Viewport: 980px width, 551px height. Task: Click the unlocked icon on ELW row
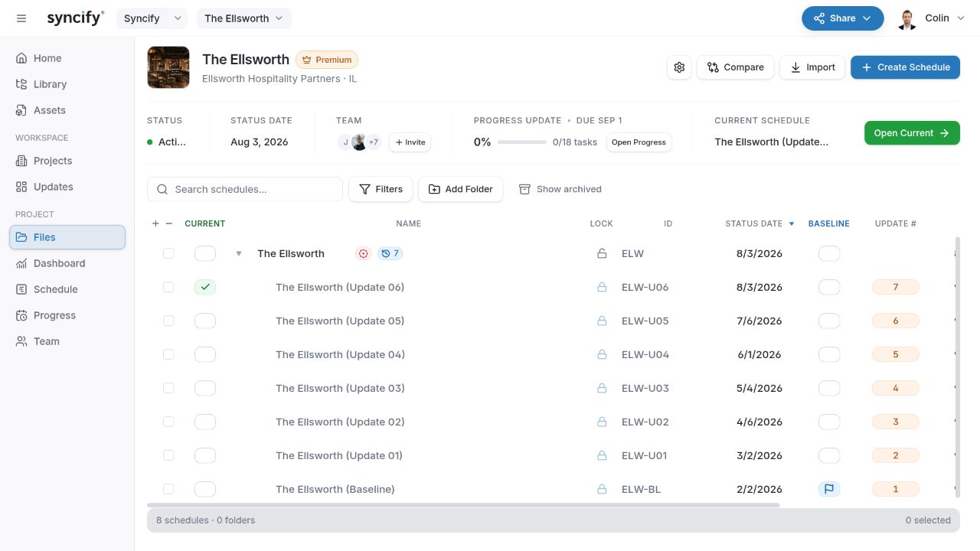(602, 253)
